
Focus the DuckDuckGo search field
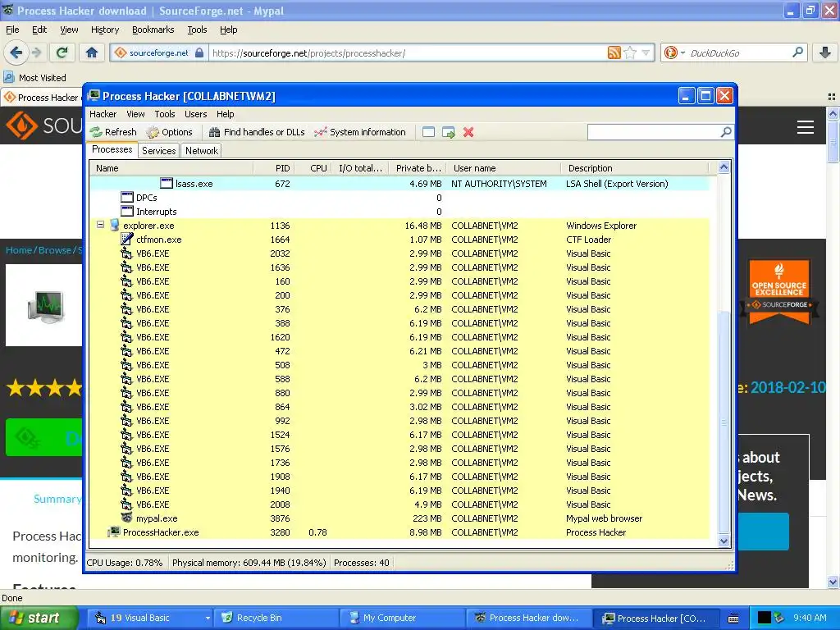click(739, 52)
